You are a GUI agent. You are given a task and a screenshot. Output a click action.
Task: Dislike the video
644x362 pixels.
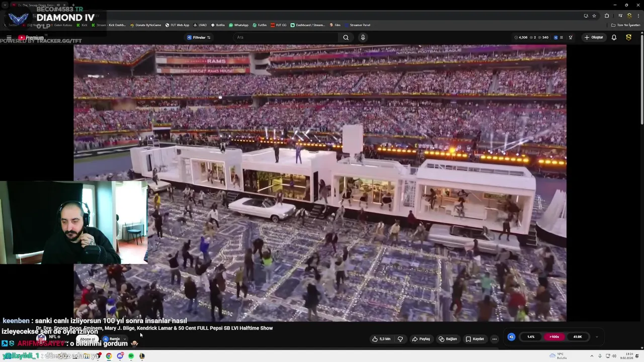[x=400, y=339]
